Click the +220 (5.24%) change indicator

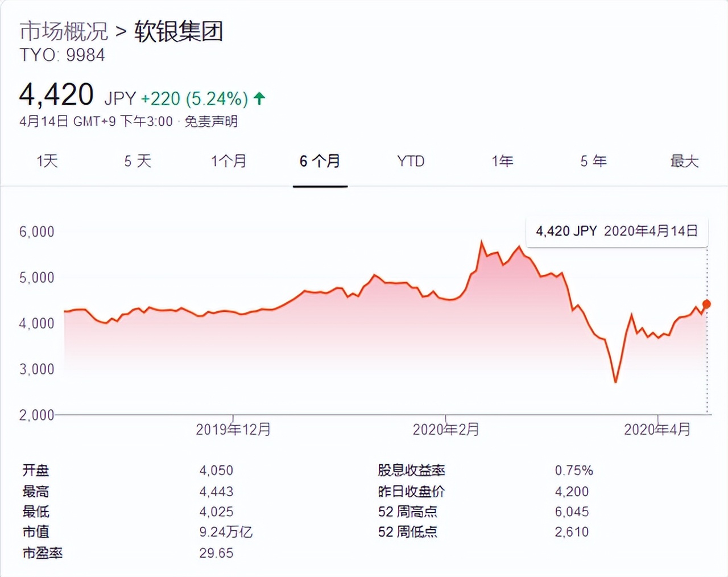click(194, 98)
